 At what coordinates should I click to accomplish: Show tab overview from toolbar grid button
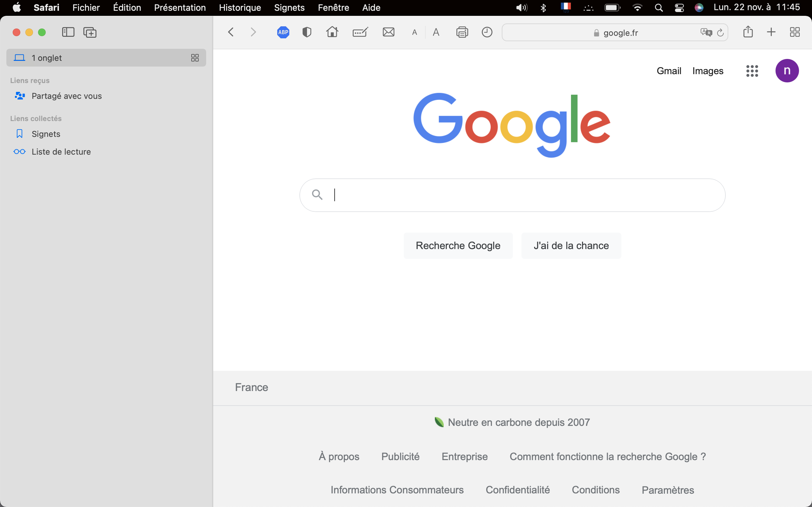click(x=795, y=32)
